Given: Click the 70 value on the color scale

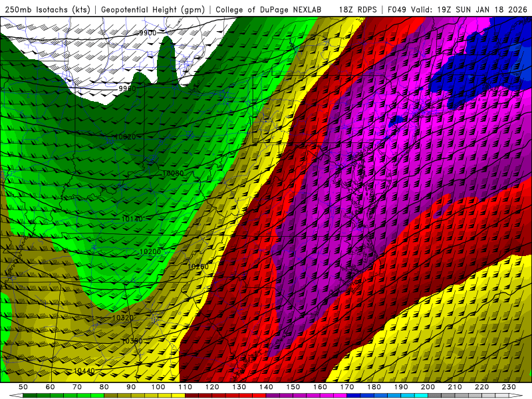Looking at the screenshot, I should [x=77, y=387].
